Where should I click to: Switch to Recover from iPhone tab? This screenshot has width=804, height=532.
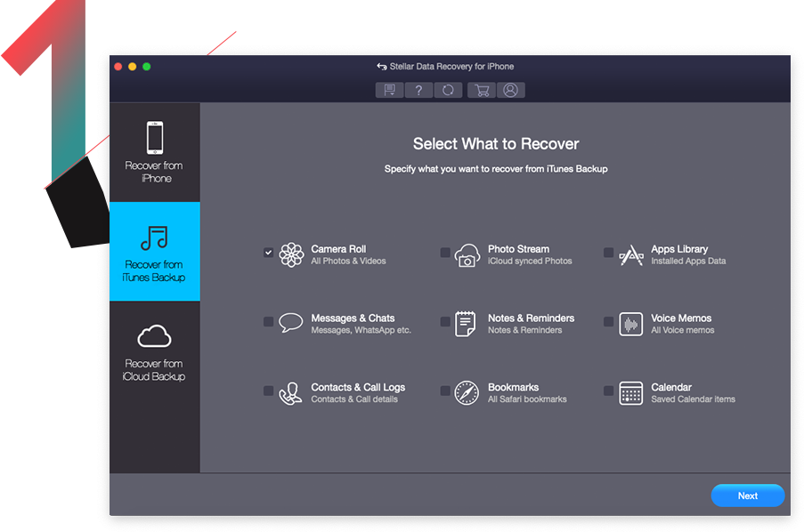pos(155,152)
